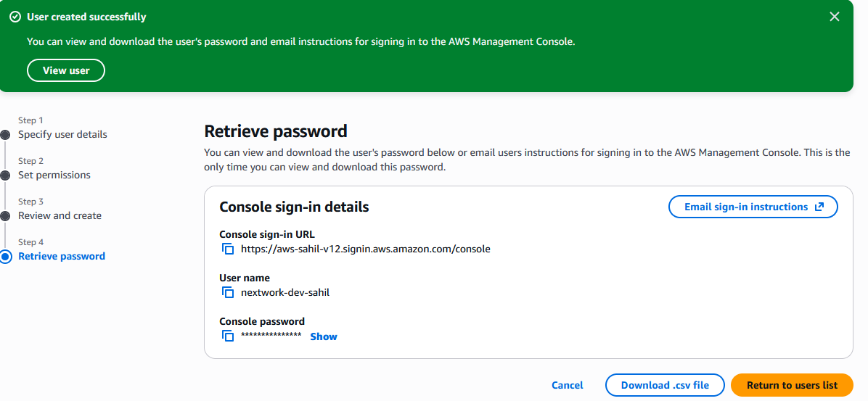Click the Step 2 circle indicator
The width and height of the screenshot is (868, 401).
[x=5, y=175]
